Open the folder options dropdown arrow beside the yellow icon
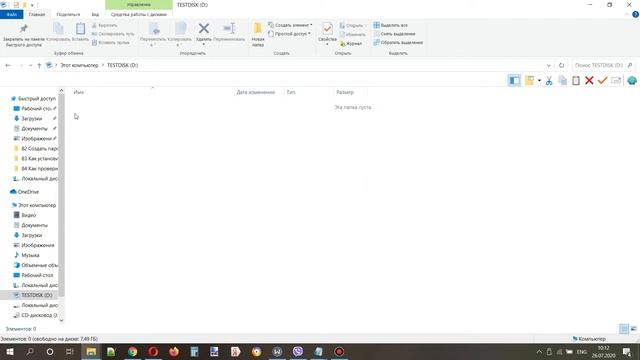 coord(539,80)
